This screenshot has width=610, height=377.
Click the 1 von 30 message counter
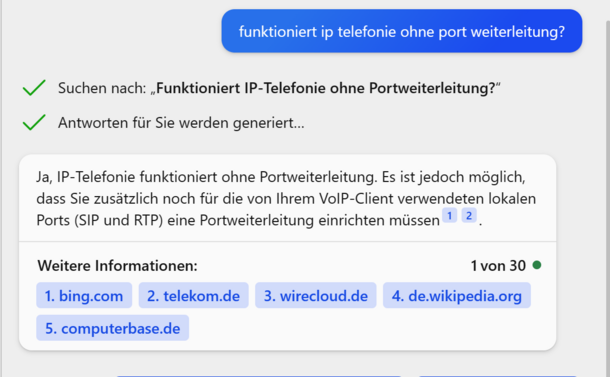[x=498, y=266]
